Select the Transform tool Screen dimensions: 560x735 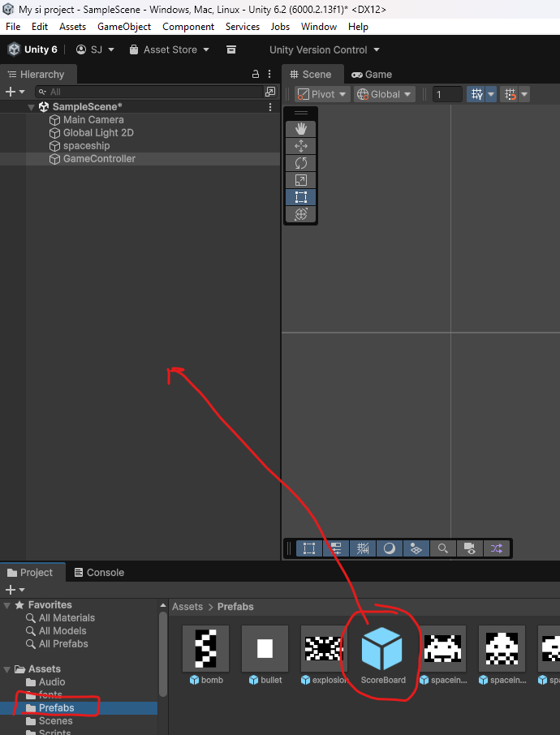(x=300, y=214)
